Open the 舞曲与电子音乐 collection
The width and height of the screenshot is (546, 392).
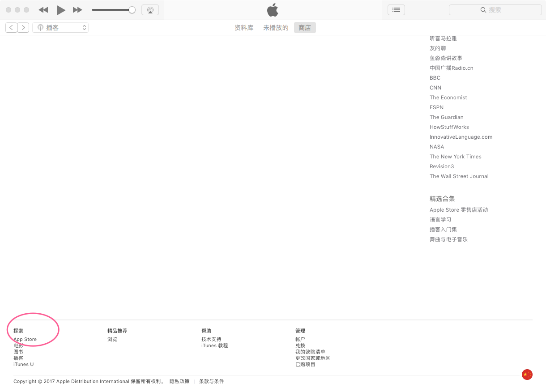click(x=448, y=239)
